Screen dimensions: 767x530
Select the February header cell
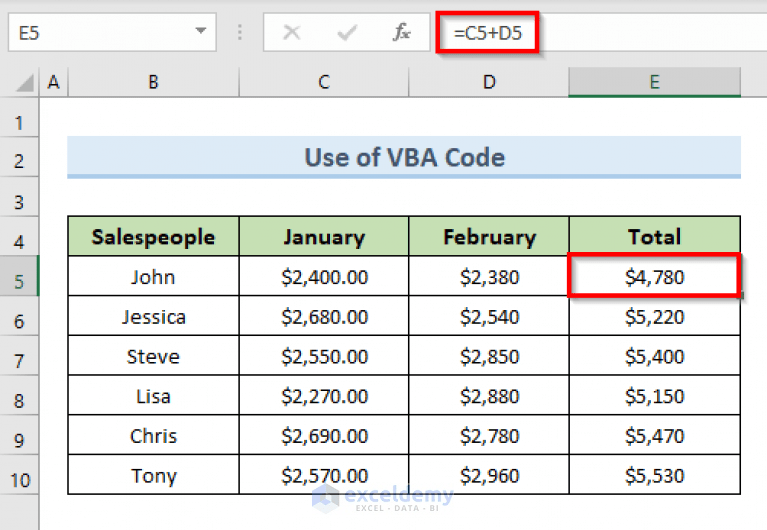tap(489, 236)
